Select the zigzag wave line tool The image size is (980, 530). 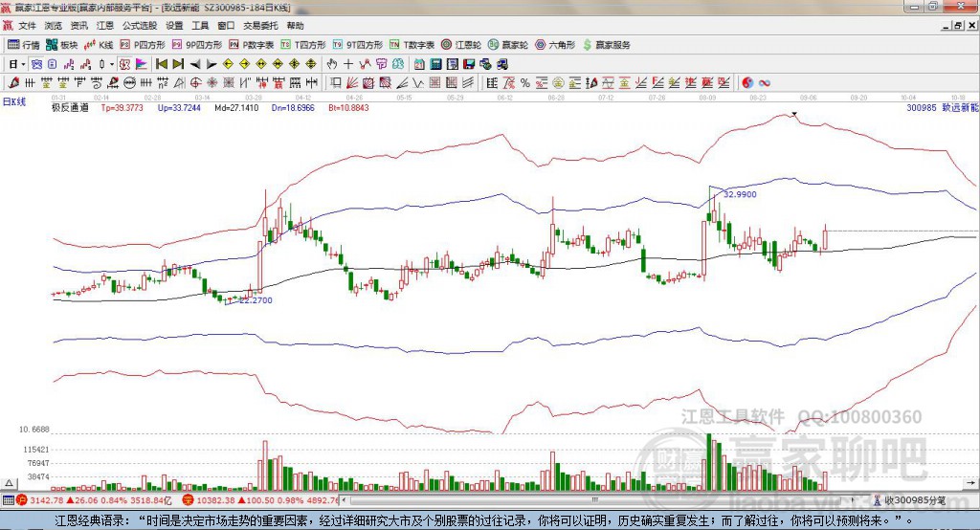[x=418, y=83]
